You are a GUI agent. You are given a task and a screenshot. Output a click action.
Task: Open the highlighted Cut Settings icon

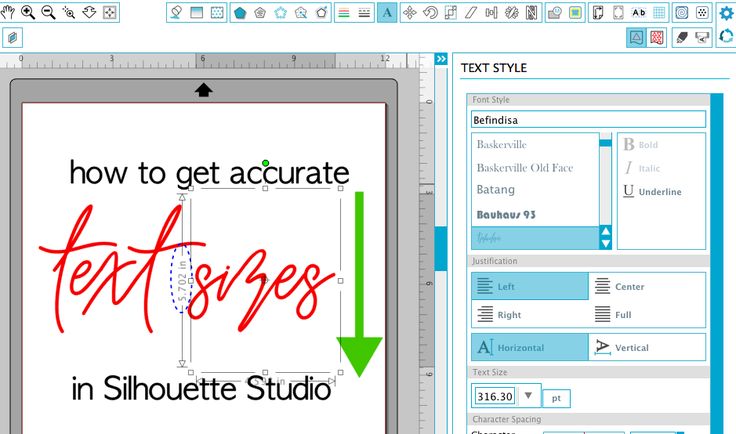pyautogui.click(x=636, y=38)
